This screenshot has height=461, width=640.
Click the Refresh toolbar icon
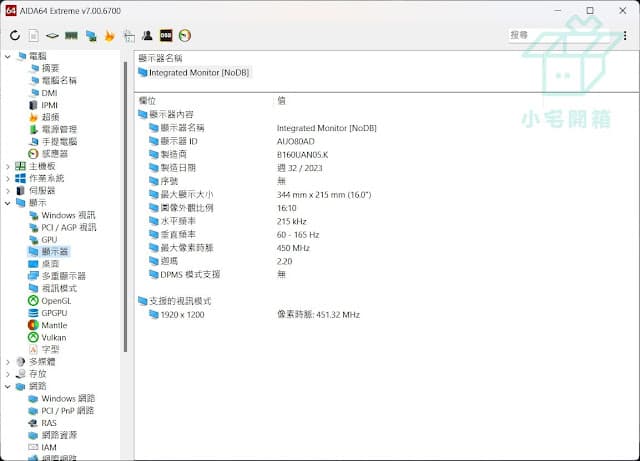15,36
